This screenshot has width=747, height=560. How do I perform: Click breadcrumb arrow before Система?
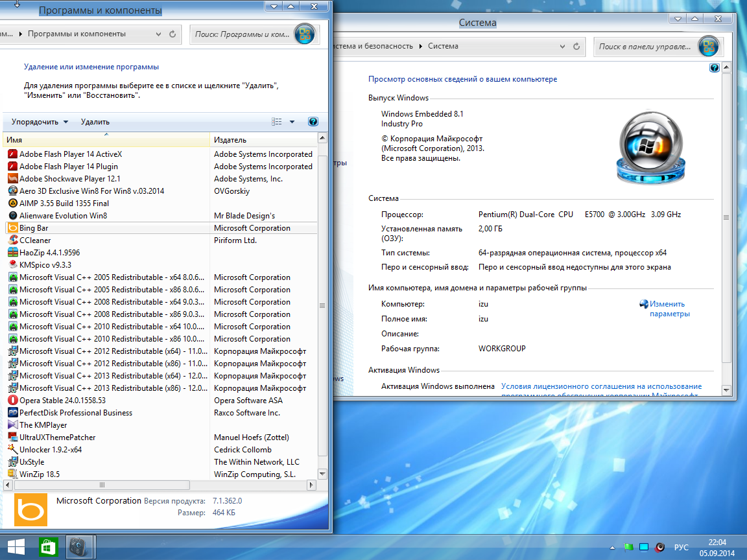click(421, 46)
